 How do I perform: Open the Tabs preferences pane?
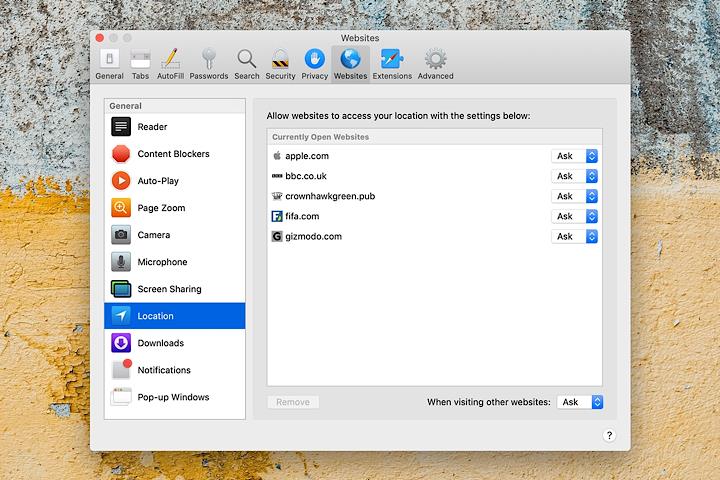click(x=140, y=62)
